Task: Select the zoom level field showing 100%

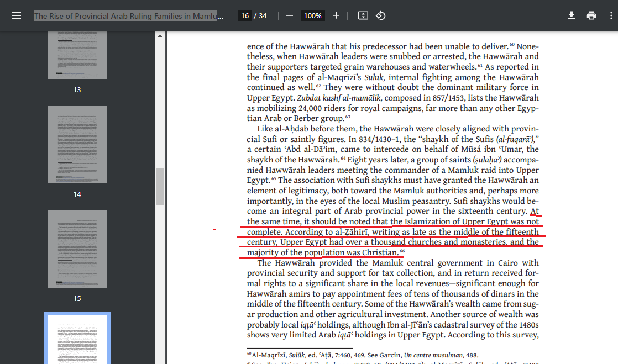Action: click(312, 16)
